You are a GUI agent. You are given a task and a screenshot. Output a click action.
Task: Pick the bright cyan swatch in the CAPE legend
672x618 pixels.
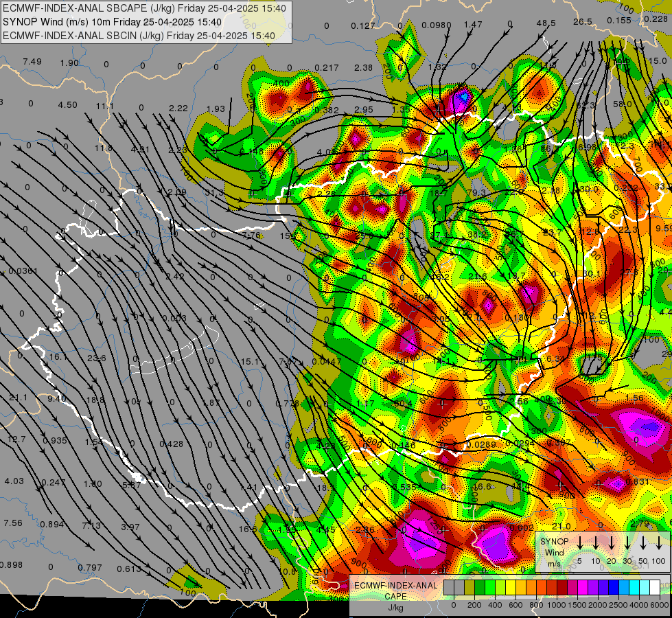pyautogui.click(x=634, y=587)
